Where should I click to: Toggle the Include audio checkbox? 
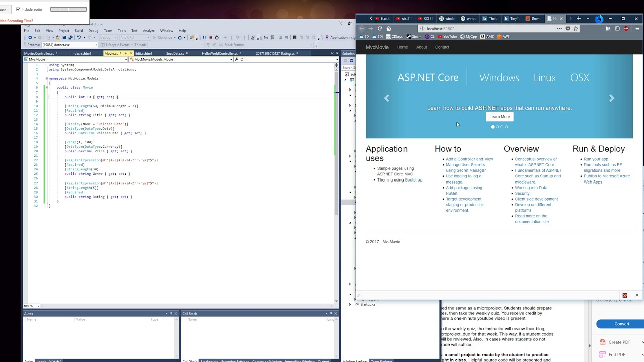pyautogui.click(x=18, y=9)
